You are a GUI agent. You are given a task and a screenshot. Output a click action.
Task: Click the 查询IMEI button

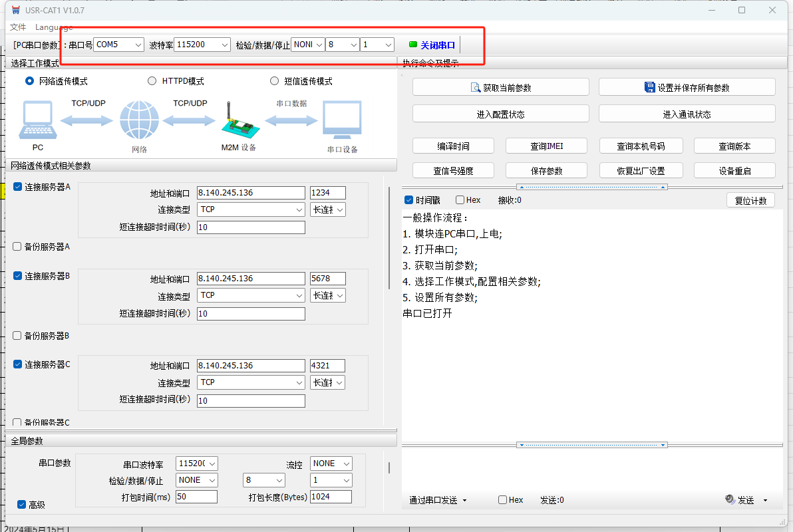(547, 146)
